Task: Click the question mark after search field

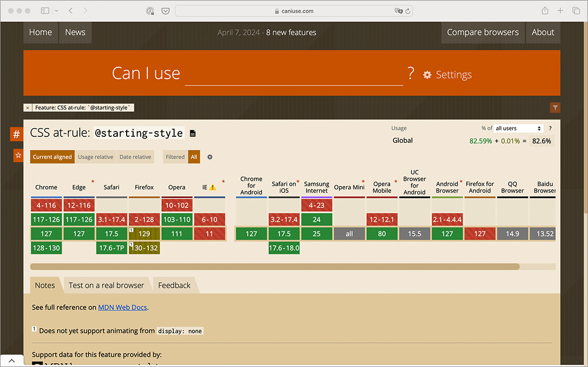Action: (x=411, y=73)
